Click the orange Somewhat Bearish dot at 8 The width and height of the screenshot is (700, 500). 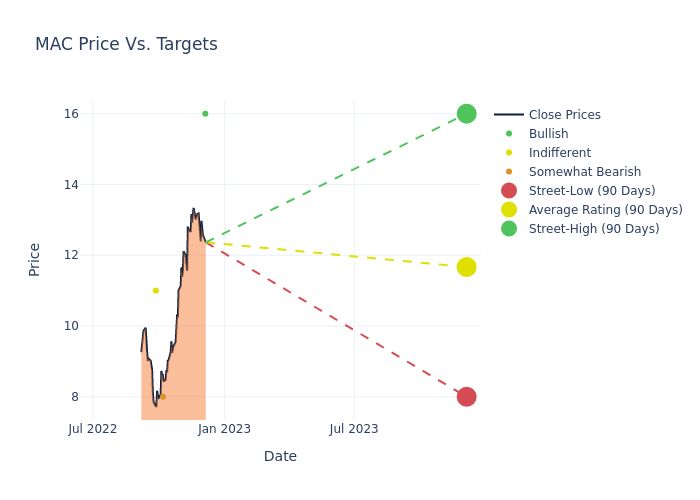click(x=163, y=397)
